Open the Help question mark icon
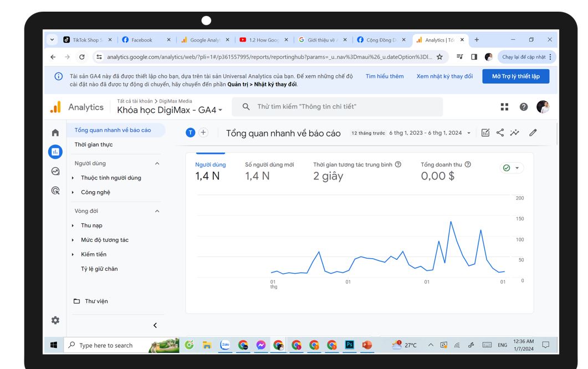 524,107
